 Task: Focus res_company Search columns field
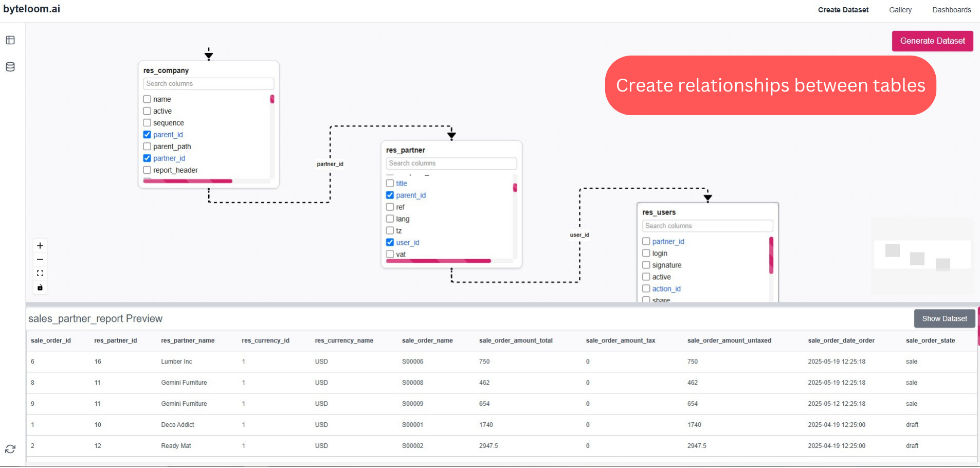coord(209,84)
